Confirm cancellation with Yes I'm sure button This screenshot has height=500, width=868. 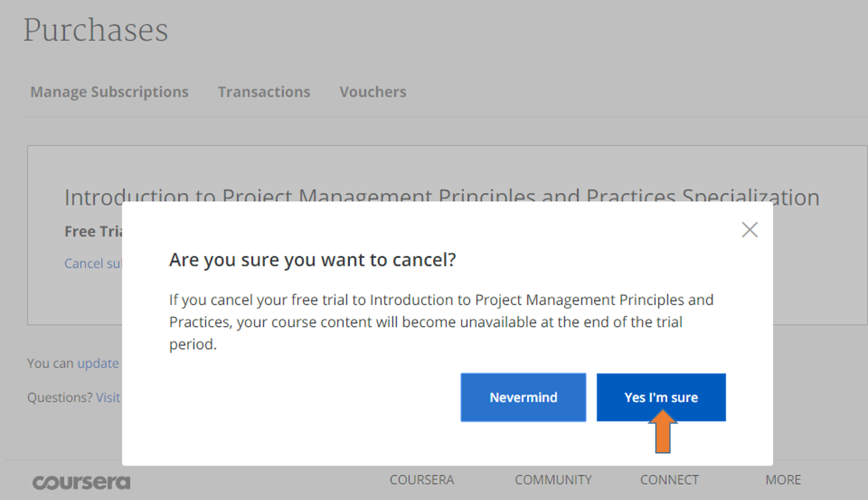[661, 397]
